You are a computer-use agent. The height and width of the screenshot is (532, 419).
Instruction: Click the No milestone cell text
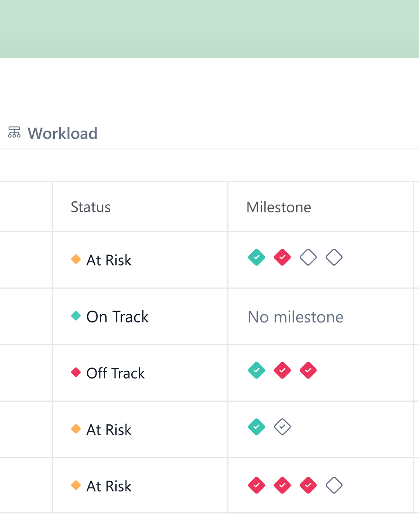[295, 317]
